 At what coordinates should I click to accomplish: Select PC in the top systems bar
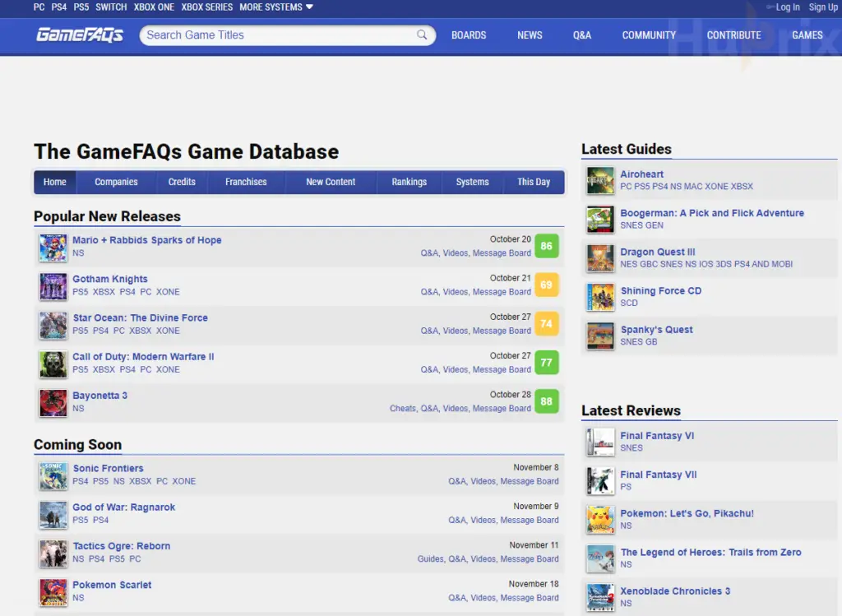pyautogui.click(x=39, y=7)
